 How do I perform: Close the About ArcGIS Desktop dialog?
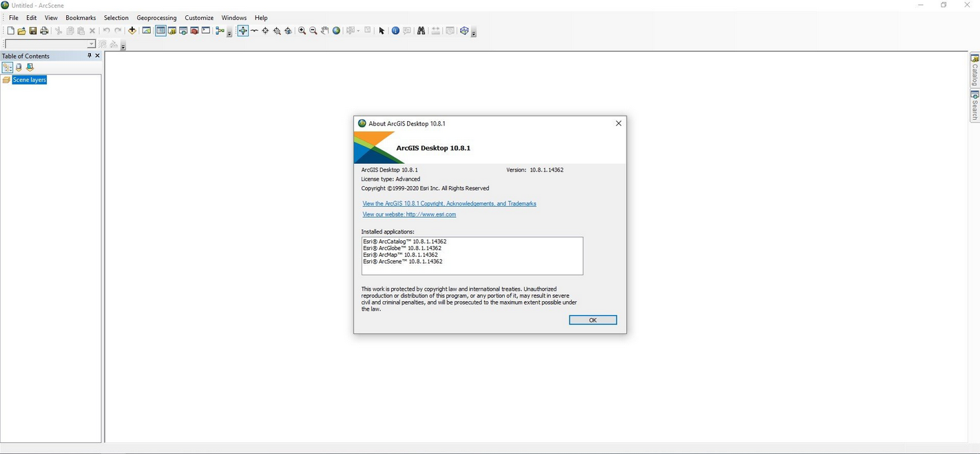pyautogui.click(x=618, y=123)
